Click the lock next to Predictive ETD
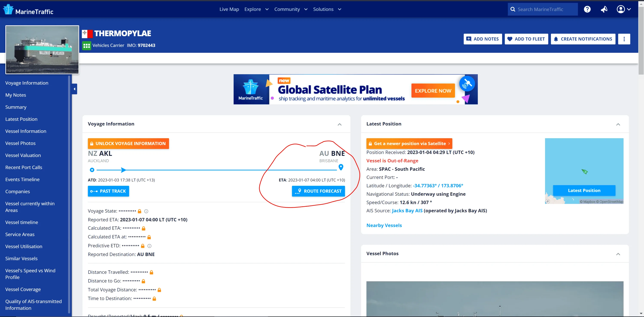This screenshot has width=644, height=317. point(143,246)
